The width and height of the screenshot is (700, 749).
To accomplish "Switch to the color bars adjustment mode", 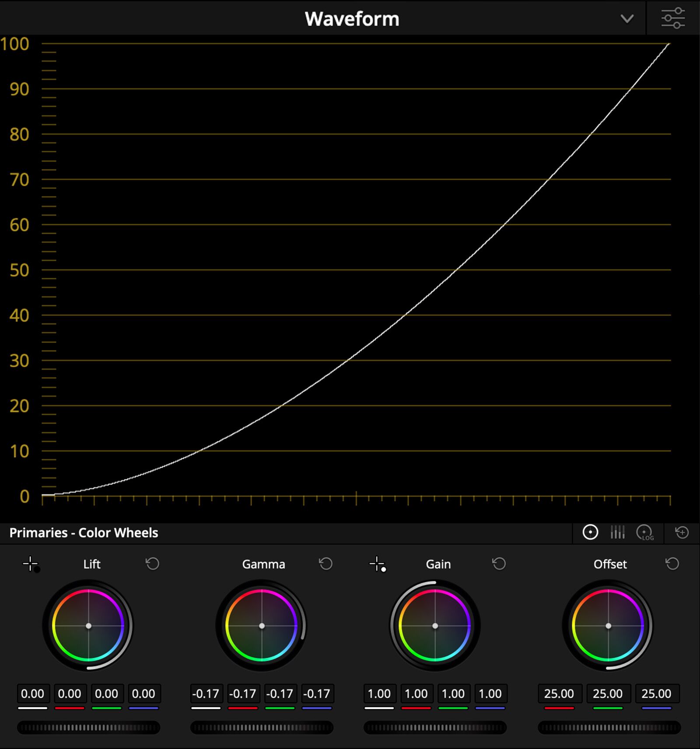I will [x=617, y=532].
